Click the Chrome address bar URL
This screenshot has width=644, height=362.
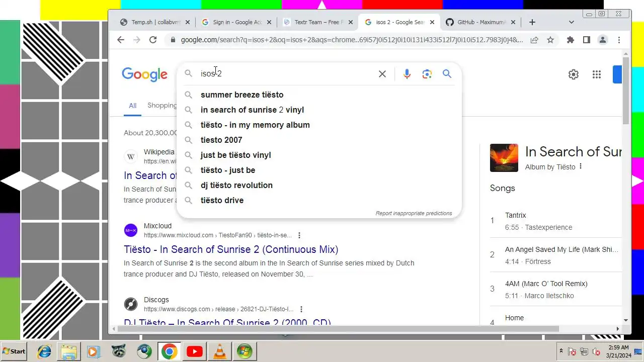click(352, 40)
